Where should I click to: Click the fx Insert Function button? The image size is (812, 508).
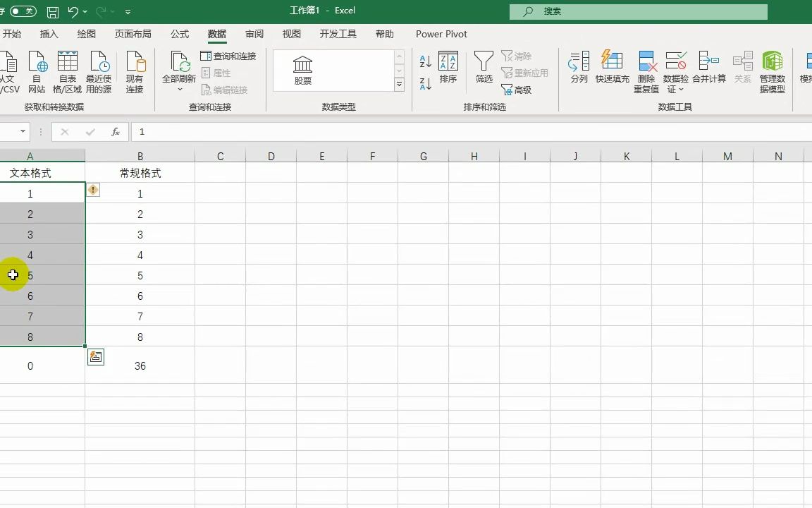tap(117, 132)
